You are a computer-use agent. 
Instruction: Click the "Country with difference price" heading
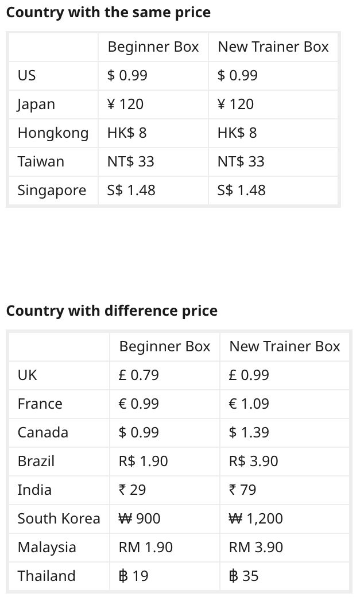(111, 311)
